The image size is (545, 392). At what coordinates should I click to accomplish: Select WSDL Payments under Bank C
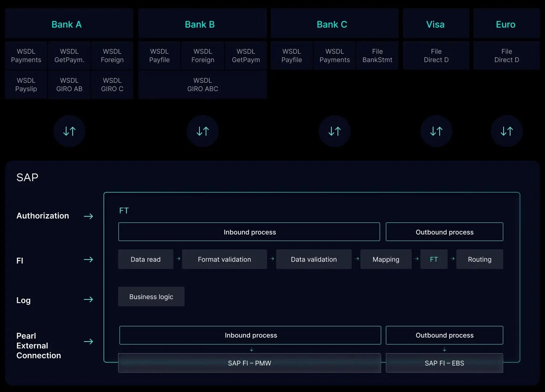coord(335,55)
